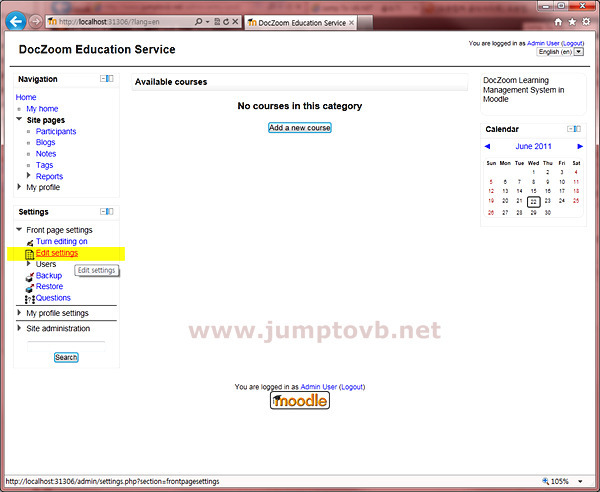Screen dimensions: 600x492
Task: Click the Refresh icon in address bar
Action: click(226, 22)
